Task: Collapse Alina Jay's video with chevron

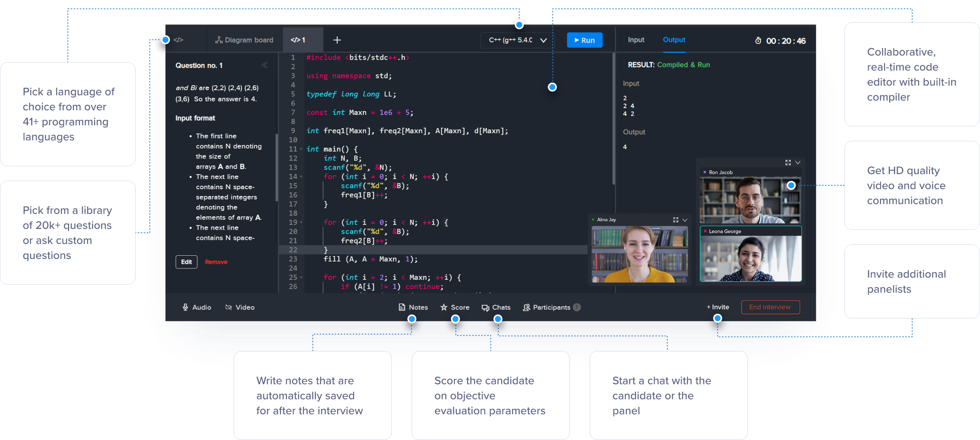Action: 685,220
